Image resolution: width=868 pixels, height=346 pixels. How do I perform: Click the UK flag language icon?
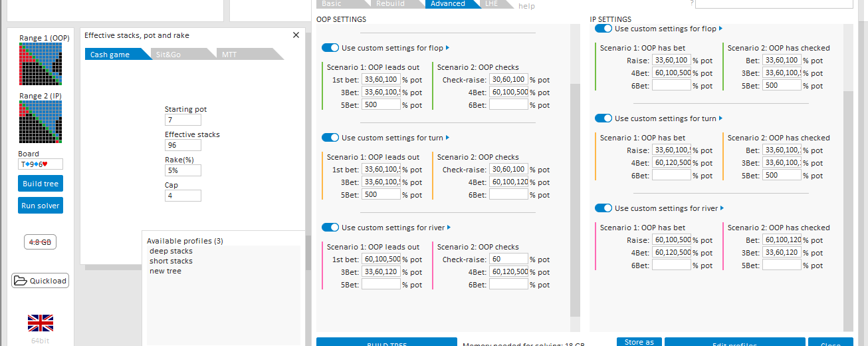(x=41, y=323)
